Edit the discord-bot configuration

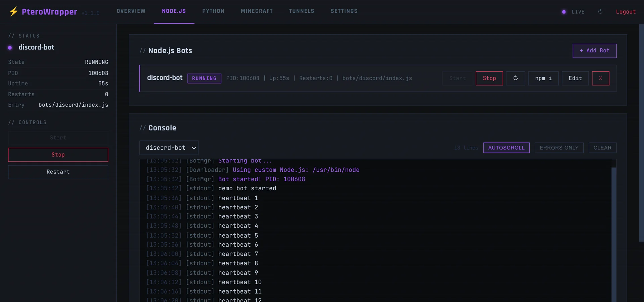click(x=575, y=78)
